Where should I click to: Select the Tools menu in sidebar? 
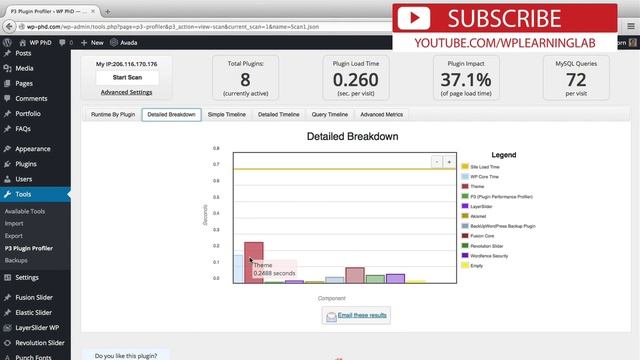click(x=35, y=194)
